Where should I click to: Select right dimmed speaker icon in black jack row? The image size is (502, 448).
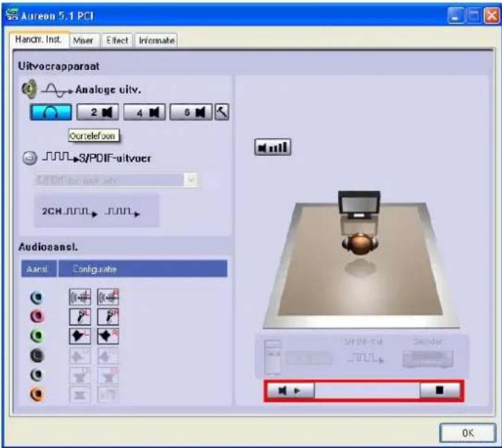[x=108, y=355]
